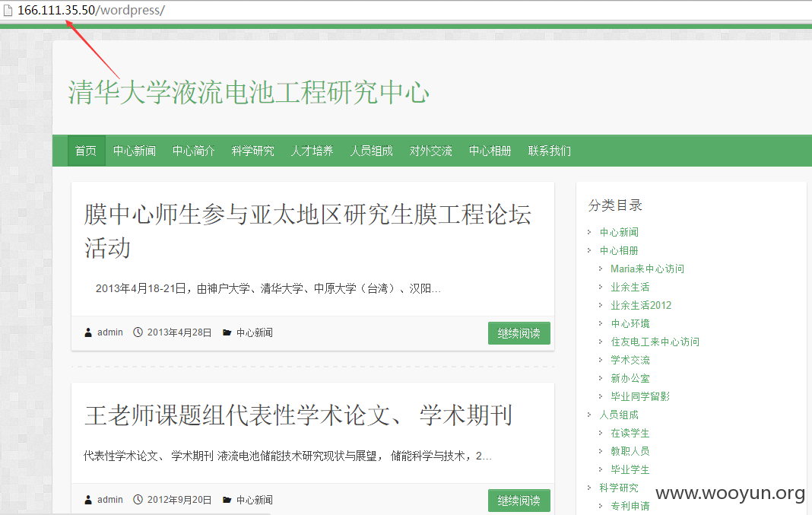Click the date 2012年9月20日
812x515 pixels.
tap(179, 500)
